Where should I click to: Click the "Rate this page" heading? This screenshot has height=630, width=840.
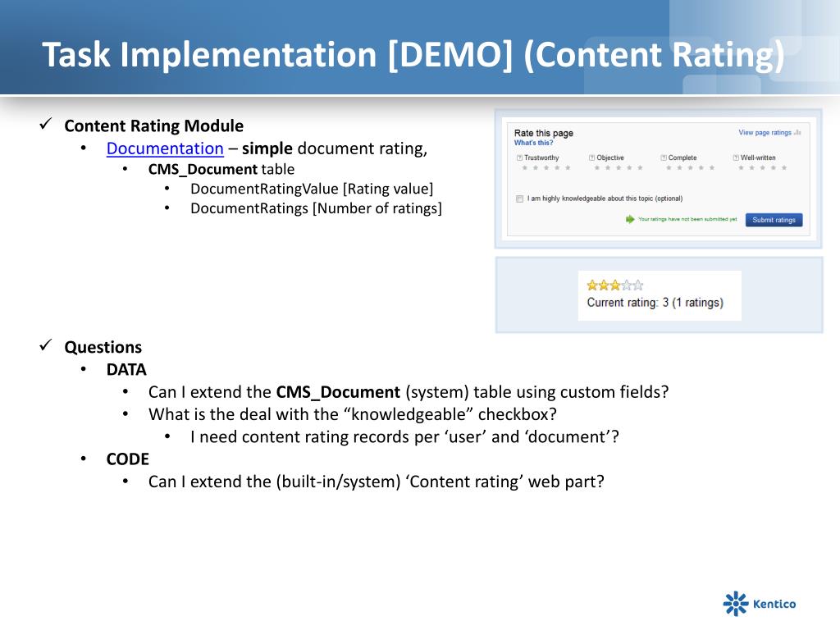543,133
